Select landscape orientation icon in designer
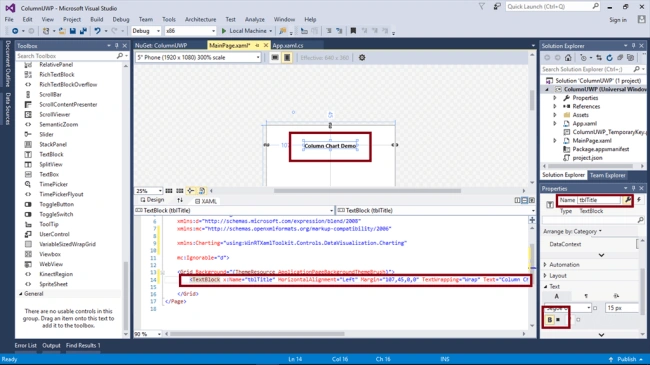The width and height of the screenshot is (650, 365). [275, 58]
